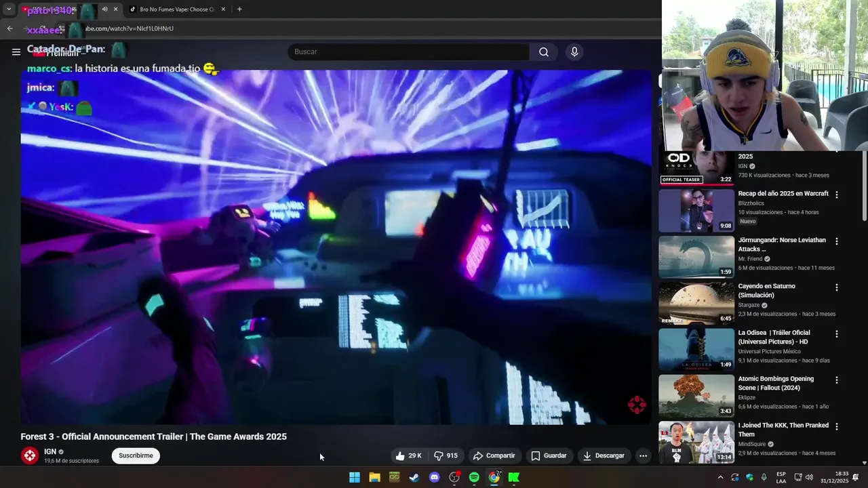The height and width of the screenshot is (488, 868).
Task: Open Jörmungandr: Norse Leviathan Attacks video title
Action: click(x=782, y=245)
